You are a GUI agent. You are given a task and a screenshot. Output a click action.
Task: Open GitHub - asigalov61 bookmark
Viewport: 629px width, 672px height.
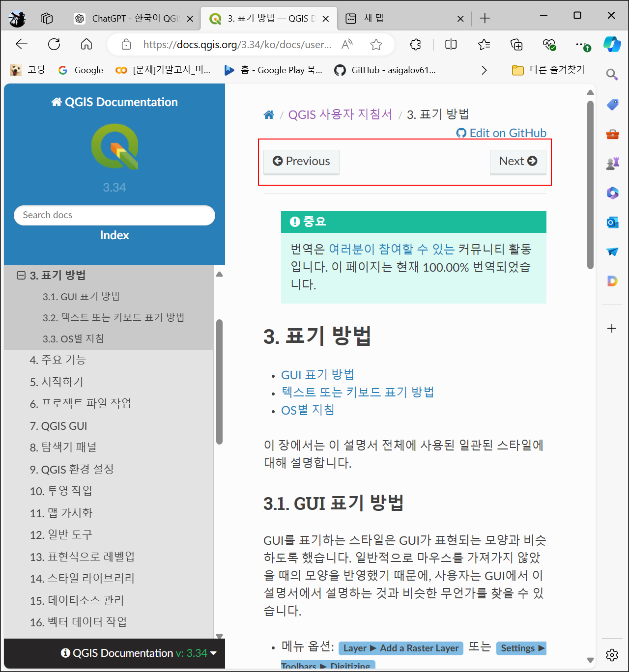point(385,70)
